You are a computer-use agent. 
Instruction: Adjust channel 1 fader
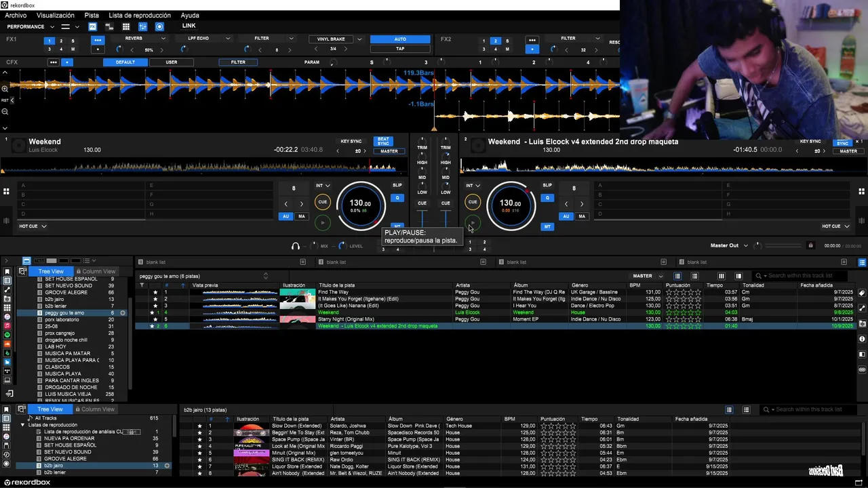tap(422, 218)
